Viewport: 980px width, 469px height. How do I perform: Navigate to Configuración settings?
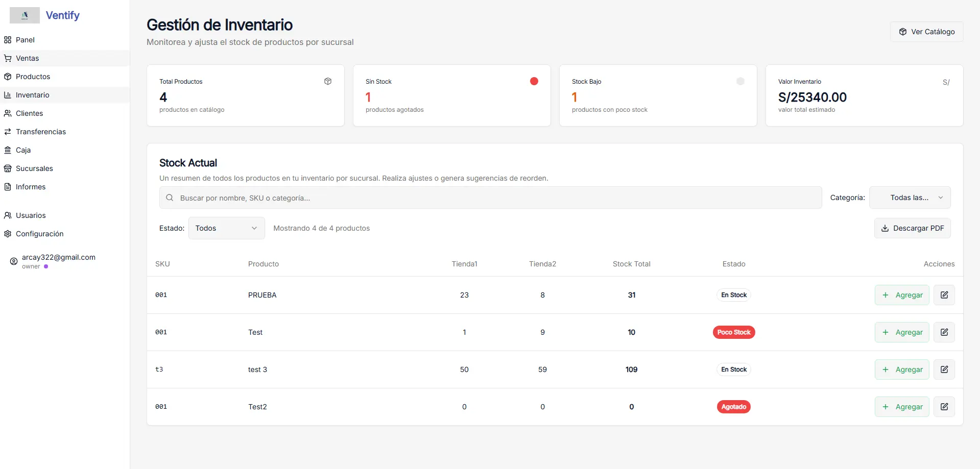pyautogui.click(x=40, y=234)
